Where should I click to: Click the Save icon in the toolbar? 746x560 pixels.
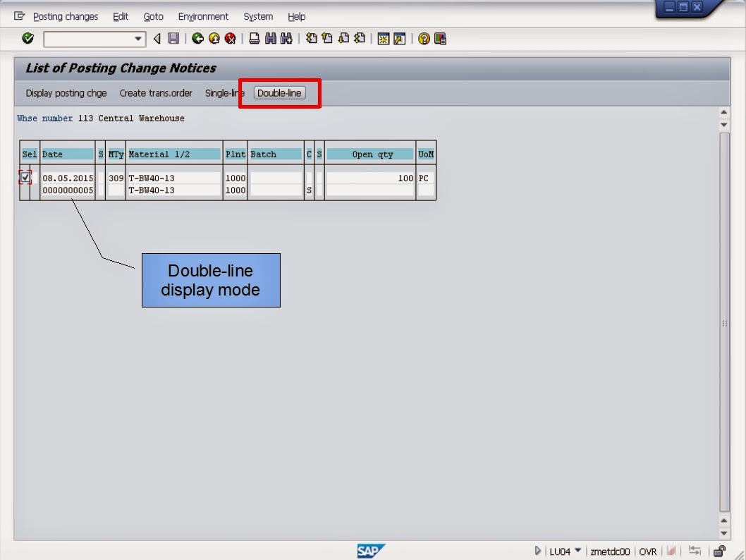tap(173, 39)
